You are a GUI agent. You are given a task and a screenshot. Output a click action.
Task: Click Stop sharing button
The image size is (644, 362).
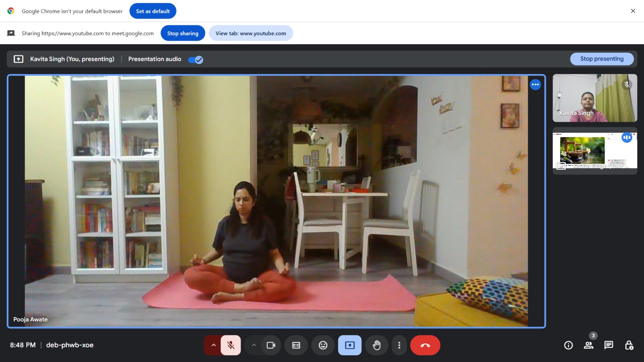(183, 33)
